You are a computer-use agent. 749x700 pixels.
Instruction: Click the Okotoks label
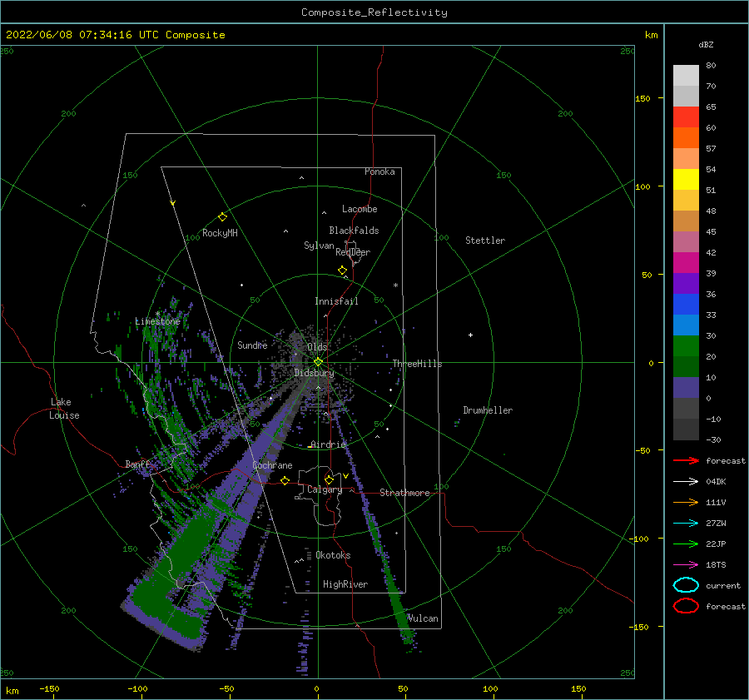334,555
